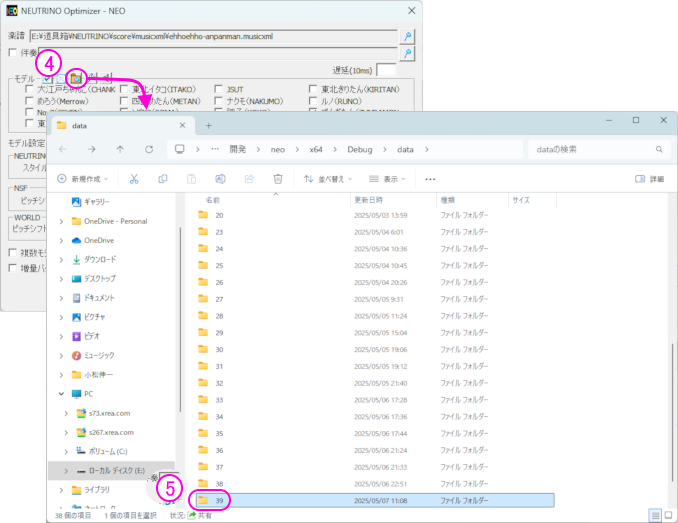Open the 新規作成 dropdown
Screen dimensions: 678x523
(83, 179)
